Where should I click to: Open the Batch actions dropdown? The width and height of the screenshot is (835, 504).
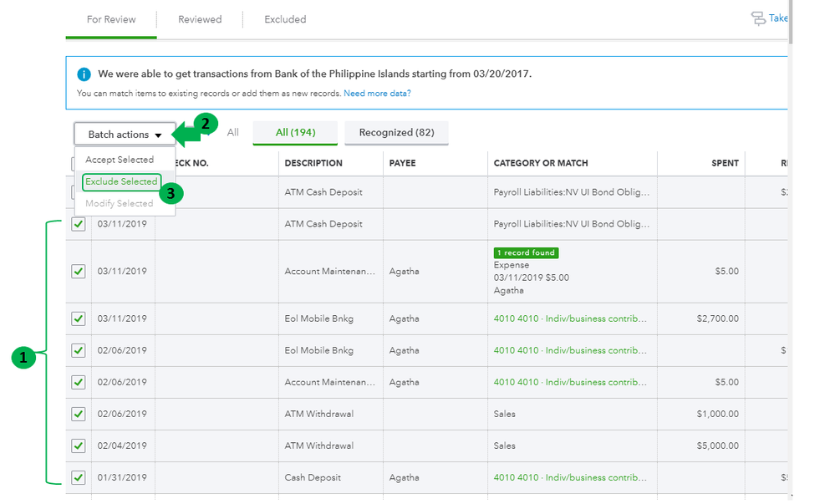(125, 135)
